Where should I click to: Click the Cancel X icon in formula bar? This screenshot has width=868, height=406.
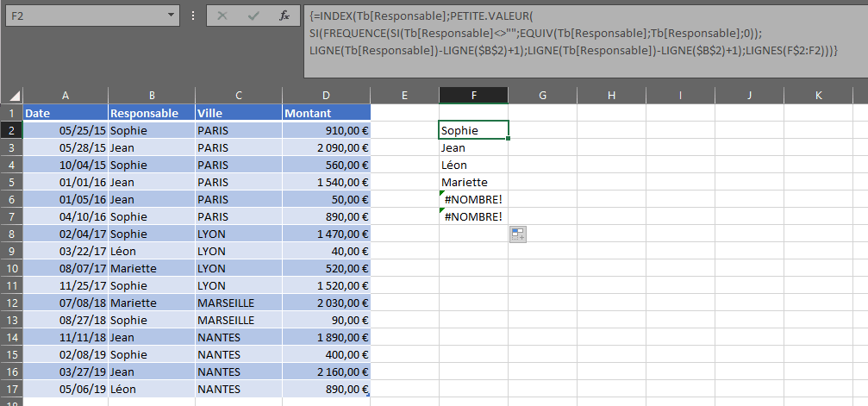[222, 16]
